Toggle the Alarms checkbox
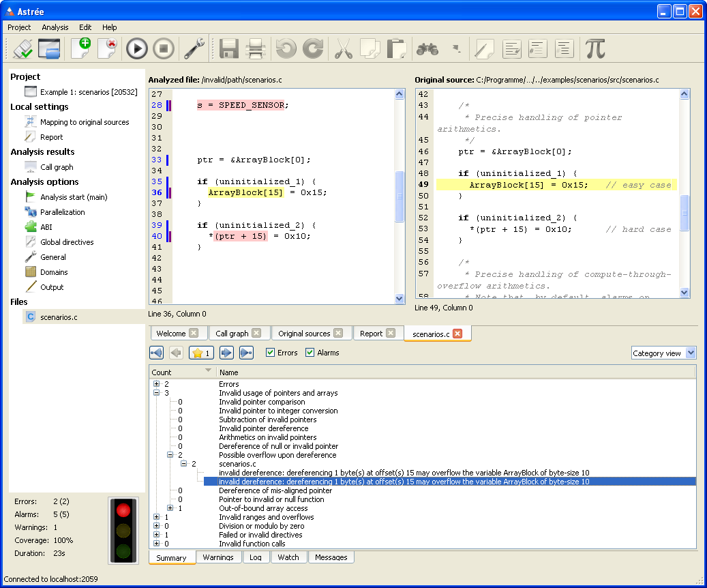707x588 pixels. [310, 353]
